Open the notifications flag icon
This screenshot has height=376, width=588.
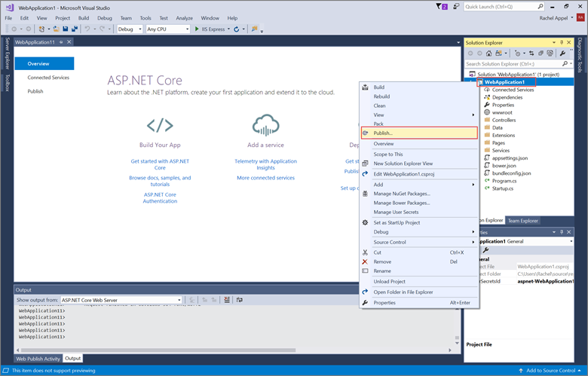pyautogui.click(x=442, y=6)
